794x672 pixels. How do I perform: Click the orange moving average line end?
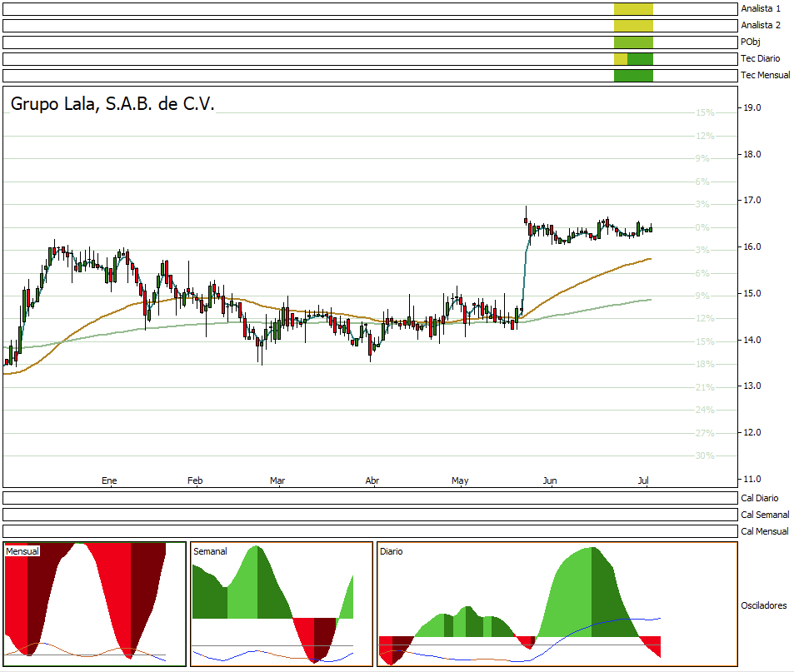coord(650,259)
